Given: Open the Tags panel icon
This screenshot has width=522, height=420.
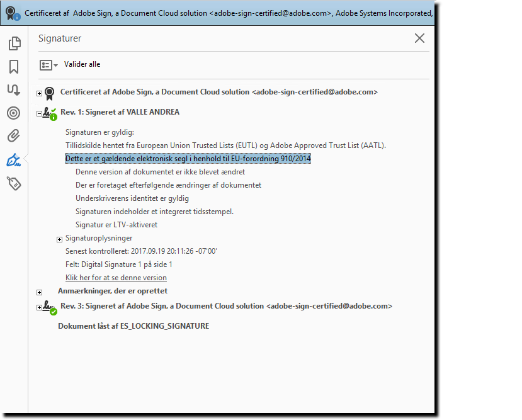Looking at the screenshot, I should (x=14, y=183).
